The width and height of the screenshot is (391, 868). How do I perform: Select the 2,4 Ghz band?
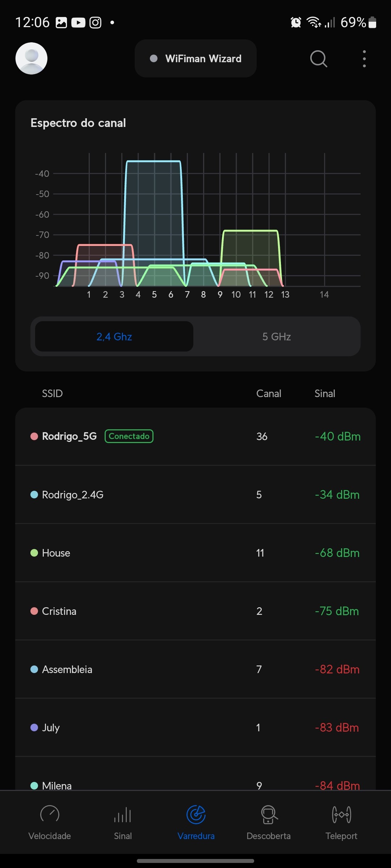pyautogui.click(x=114, y=337)
